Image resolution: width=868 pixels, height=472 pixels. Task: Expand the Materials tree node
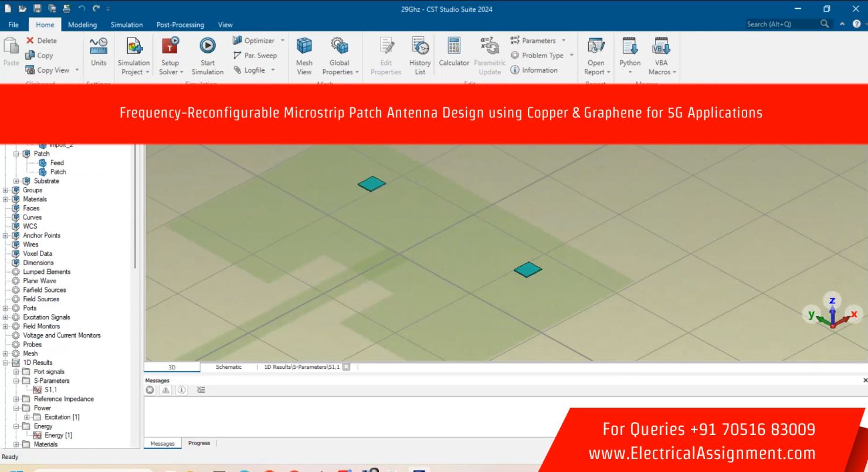click(6, 199)
